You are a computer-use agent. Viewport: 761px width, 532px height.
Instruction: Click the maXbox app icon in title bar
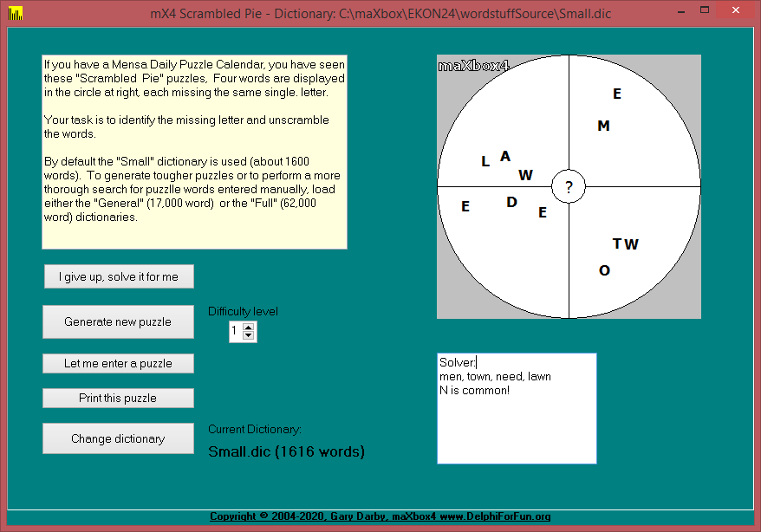(x=14, y=13)
